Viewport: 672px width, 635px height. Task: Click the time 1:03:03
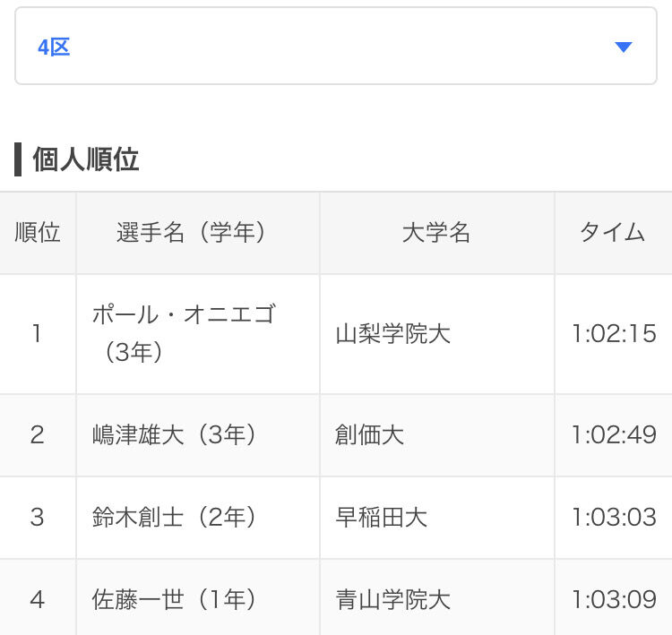pyautogui.click(x=614, y=517)
